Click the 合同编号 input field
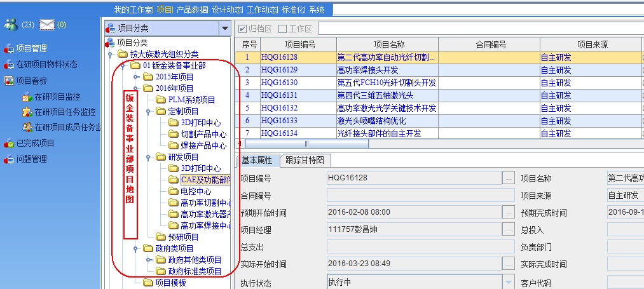Viewport: 644px width, 289px height. click(x=421, y=196)
